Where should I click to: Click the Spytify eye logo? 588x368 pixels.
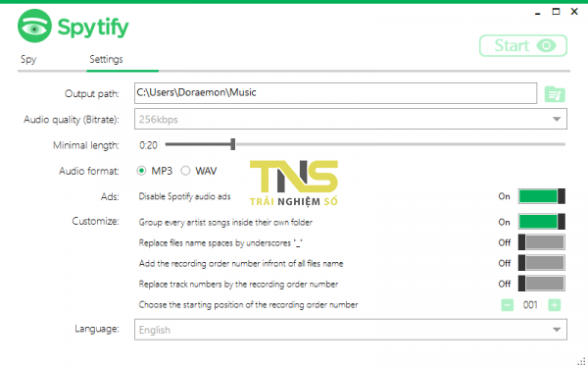tap(34, 26)
